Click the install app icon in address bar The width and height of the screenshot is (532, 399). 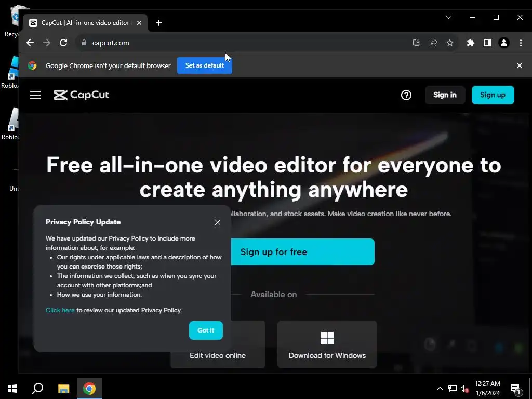416,43
